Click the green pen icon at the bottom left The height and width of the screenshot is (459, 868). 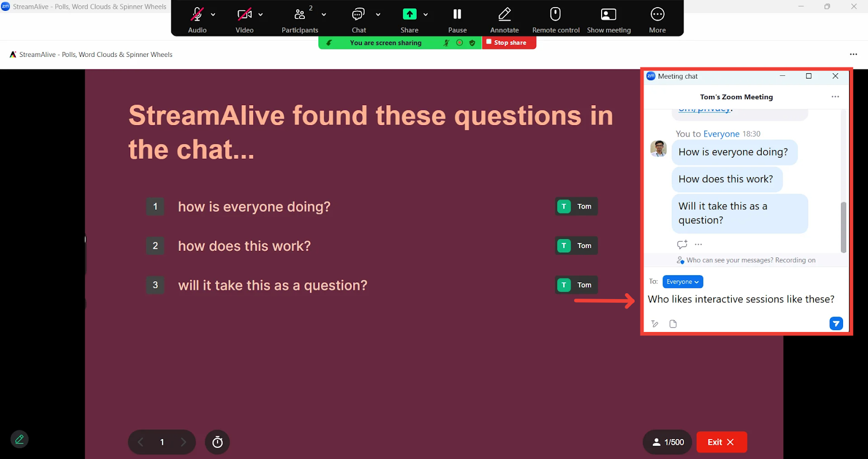[x=20, y=439]
